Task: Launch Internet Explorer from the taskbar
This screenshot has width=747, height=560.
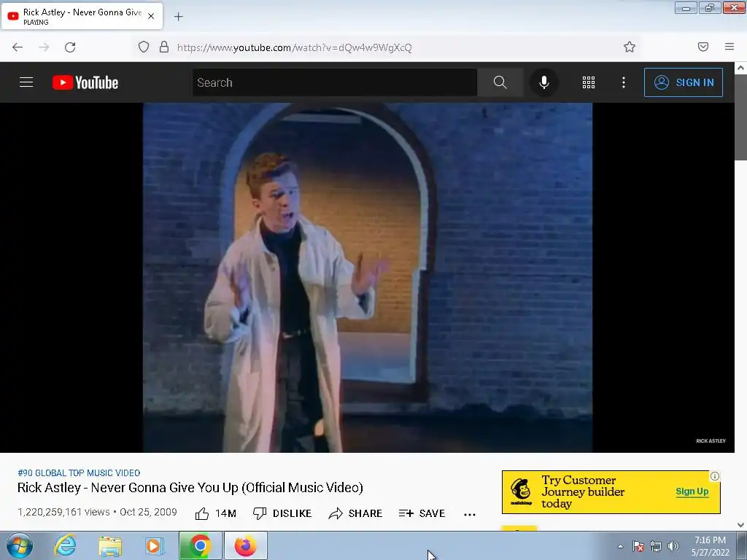Action: (65, 545)
